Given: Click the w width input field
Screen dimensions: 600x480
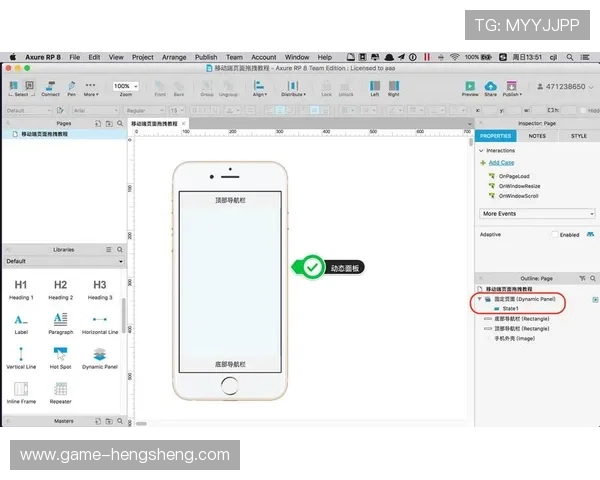Looking at the screenshot, I should tap(539, 110).
